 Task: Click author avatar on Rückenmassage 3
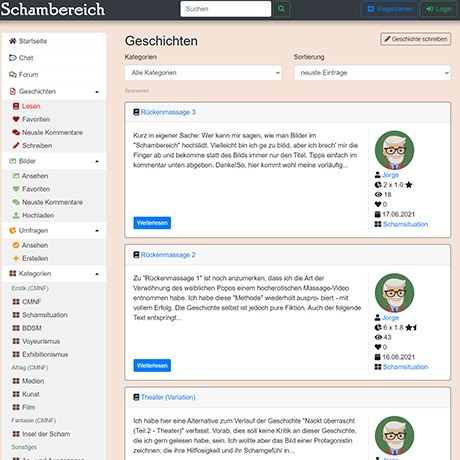click(x=394, y=150)
